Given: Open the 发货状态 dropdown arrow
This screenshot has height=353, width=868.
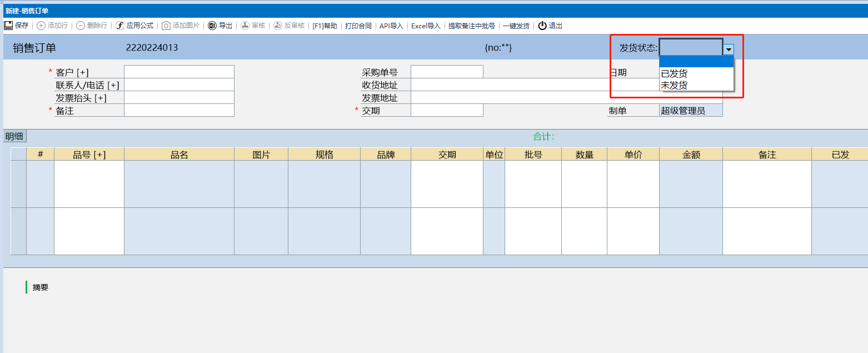Looking at the screenshot, I should click(x=729, y=49).
